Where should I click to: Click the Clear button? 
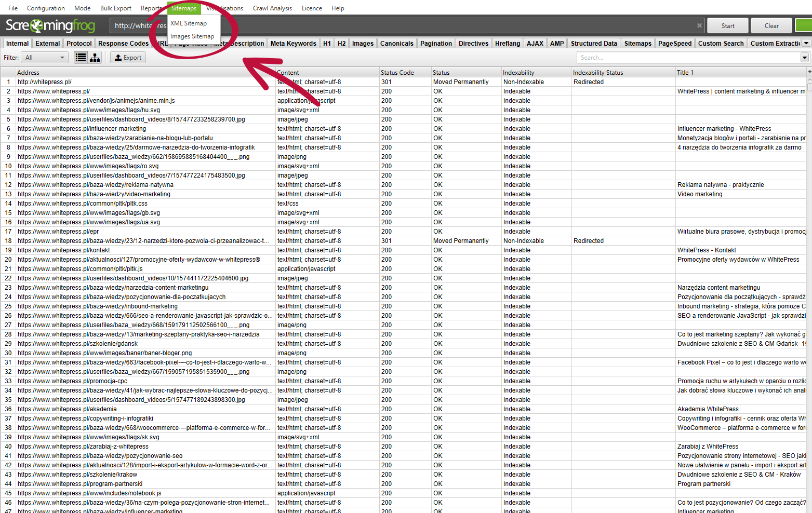(x=771, y=25)
